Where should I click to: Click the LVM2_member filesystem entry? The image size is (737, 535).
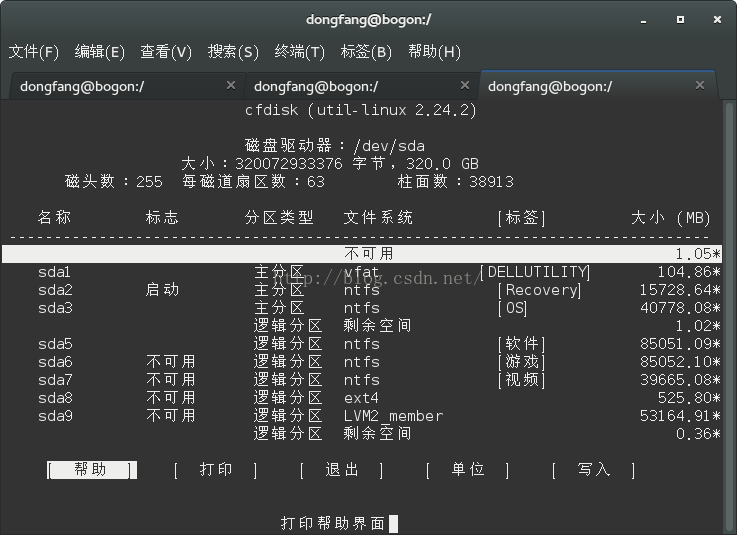pos(393,416)
